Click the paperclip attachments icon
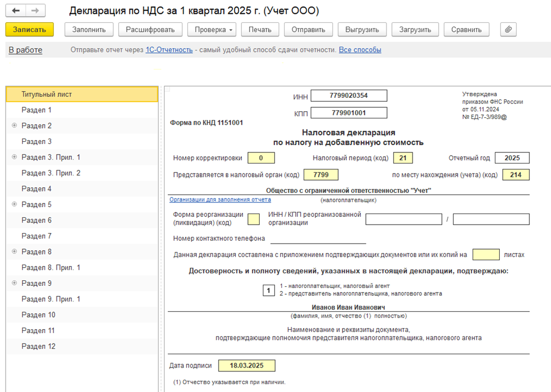Screen dimensions: 551x392 pyautogui.click(x=508, y=29)
